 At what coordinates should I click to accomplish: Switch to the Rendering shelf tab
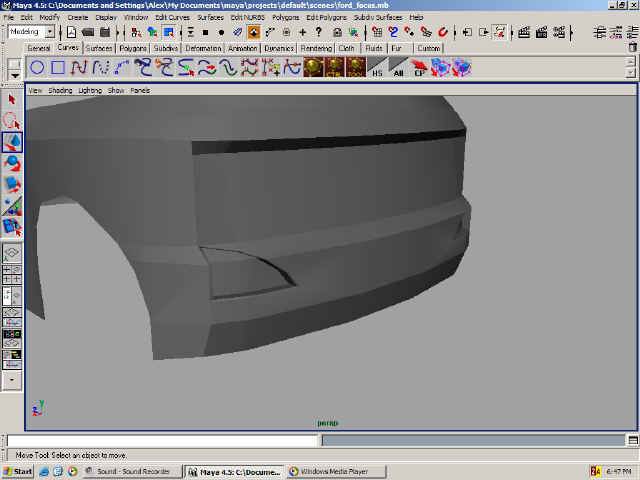point(317,47)
